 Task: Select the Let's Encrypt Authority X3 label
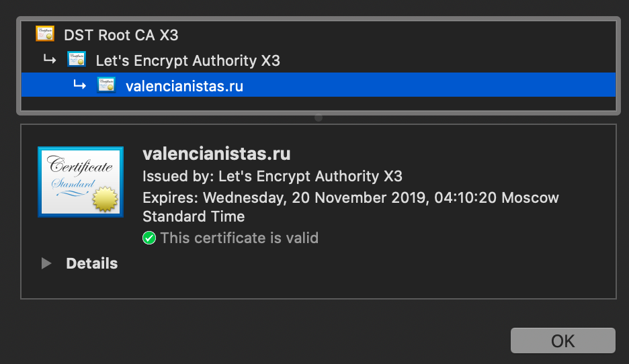point(187,60)
